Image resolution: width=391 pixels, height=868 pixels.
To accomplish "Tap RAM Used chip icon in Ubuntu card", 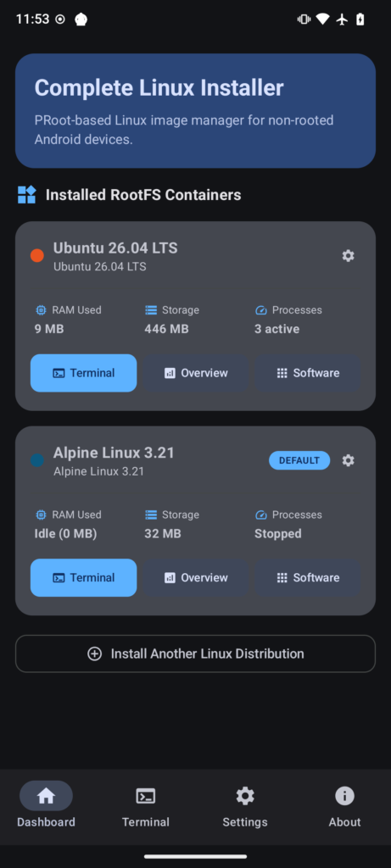I will point(41,310).
